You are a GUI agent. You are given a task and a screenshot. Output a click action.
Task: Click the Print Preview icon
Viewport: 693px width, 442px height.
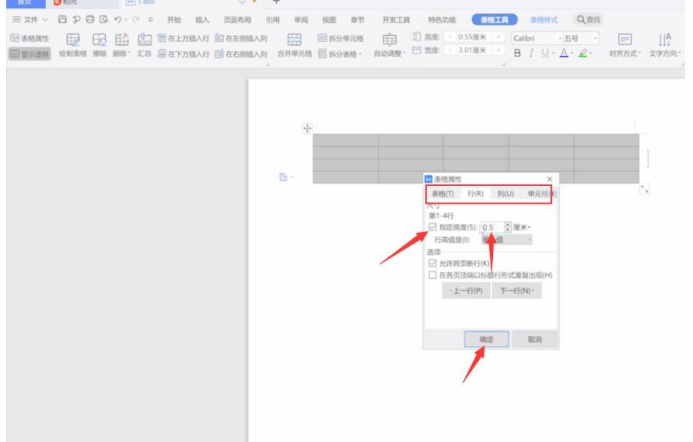tap(104, 19)
